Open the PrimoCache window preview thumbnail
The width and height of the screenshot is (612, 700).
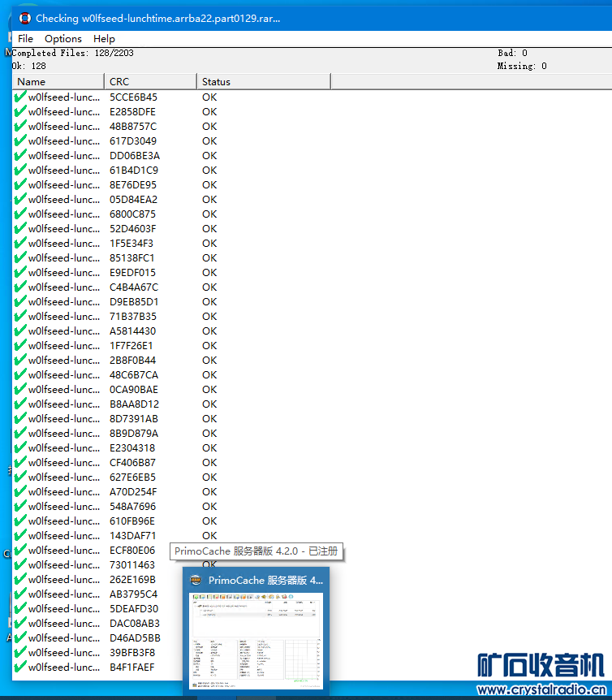(256, 641)
